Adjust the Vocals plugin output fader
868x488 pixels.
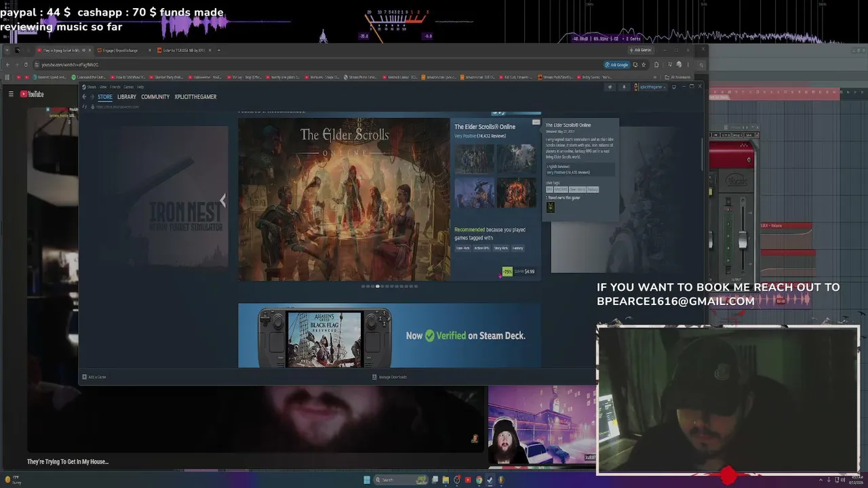click(x=743, y=241)
